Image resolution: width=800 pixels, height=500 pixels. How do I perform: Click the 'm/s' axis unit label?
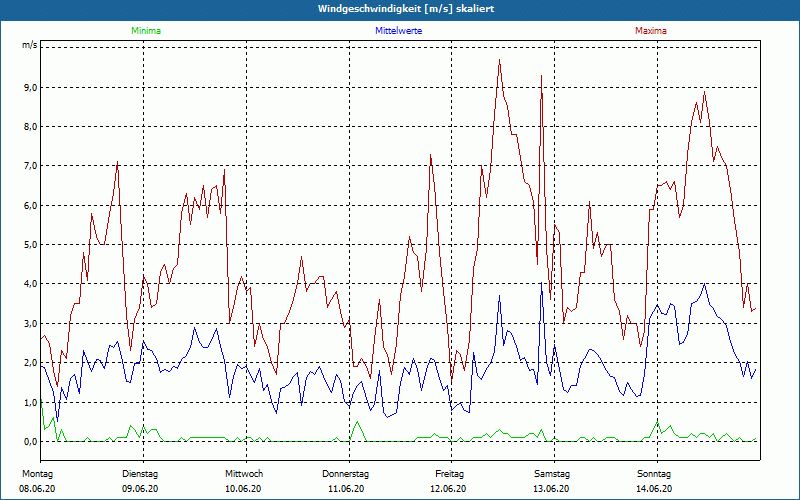[x=29, y=45]
